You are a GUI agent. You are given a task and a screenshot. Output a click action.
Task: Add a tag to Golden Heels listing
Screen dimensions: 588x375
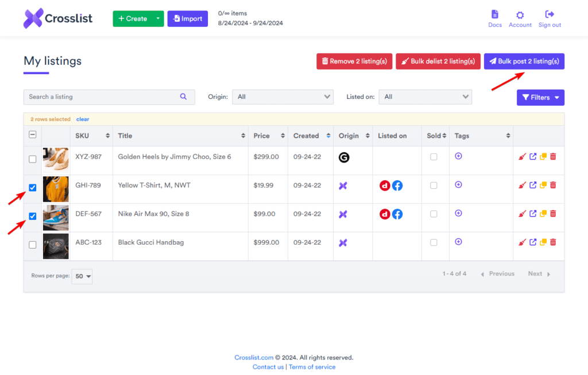pyautogui.click(x=458, y=156)
